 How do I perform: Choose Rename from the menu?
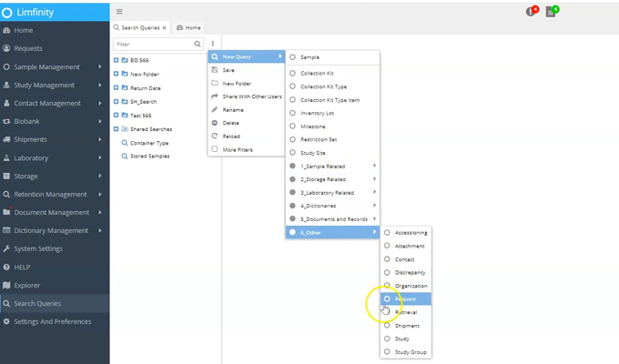[x=247, y=110]
